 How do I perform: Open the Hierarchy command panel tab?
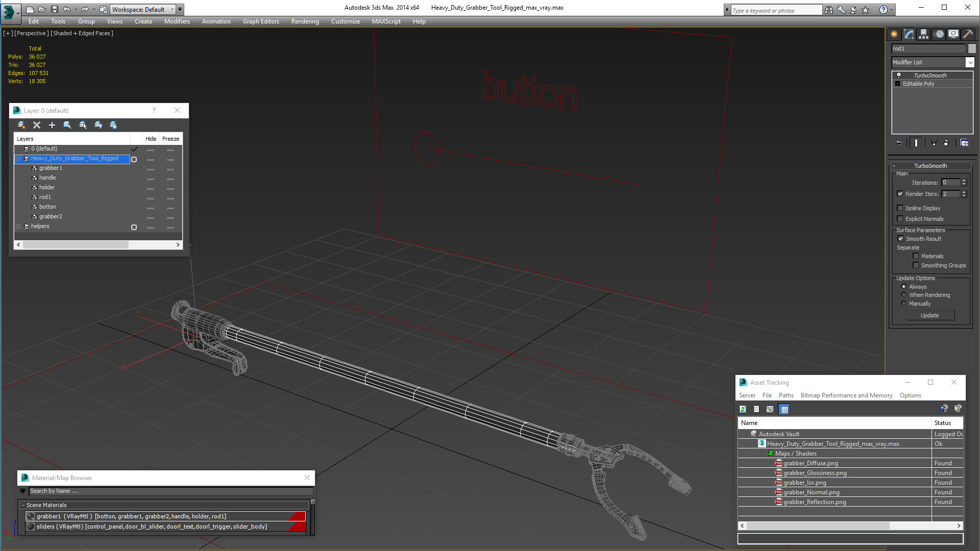(x=924, y=34)
